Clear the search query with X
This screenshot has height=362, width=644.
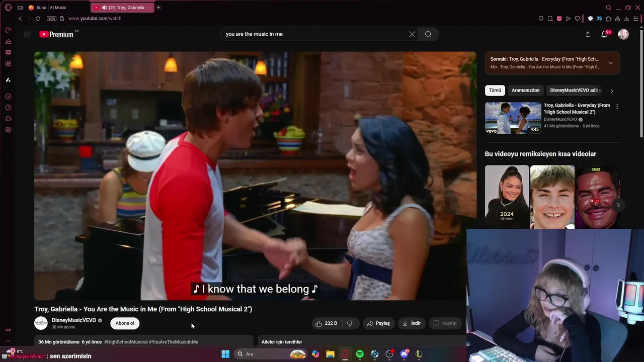[412, 34]
